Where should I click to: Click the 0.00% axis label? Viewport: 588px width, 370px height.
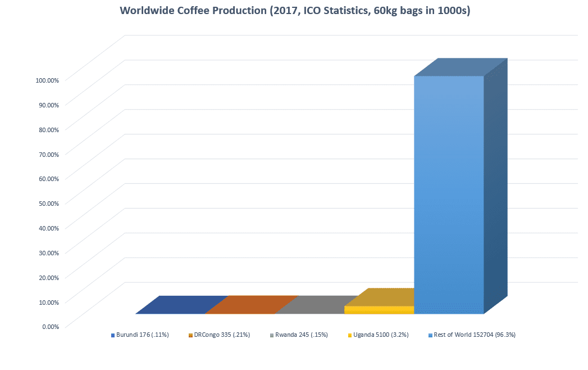click(49, 326)
